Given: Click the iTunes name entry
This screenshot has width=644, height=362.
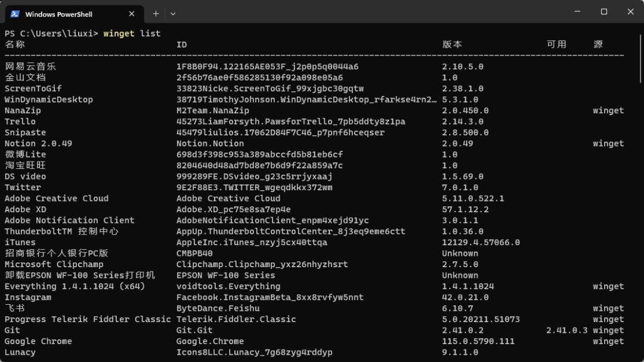Looking at the screenshot, I should [x=20, y=243].
